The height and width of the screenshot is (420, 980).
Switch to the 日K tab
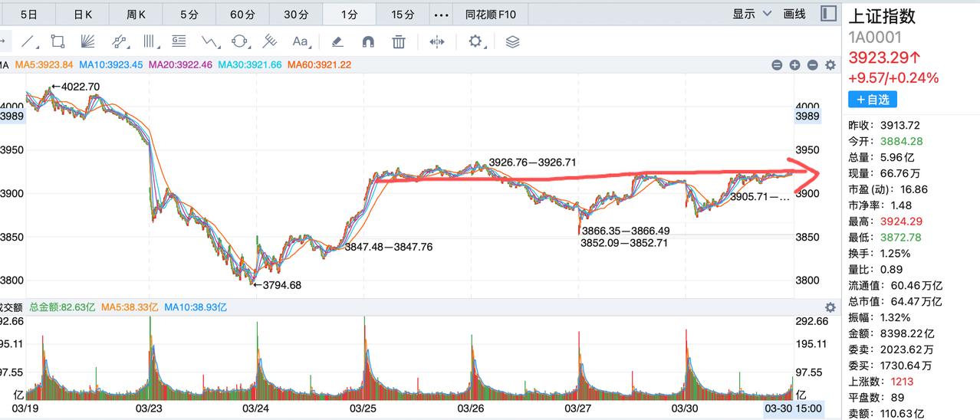pyautogui.click(x=83, y=15)
